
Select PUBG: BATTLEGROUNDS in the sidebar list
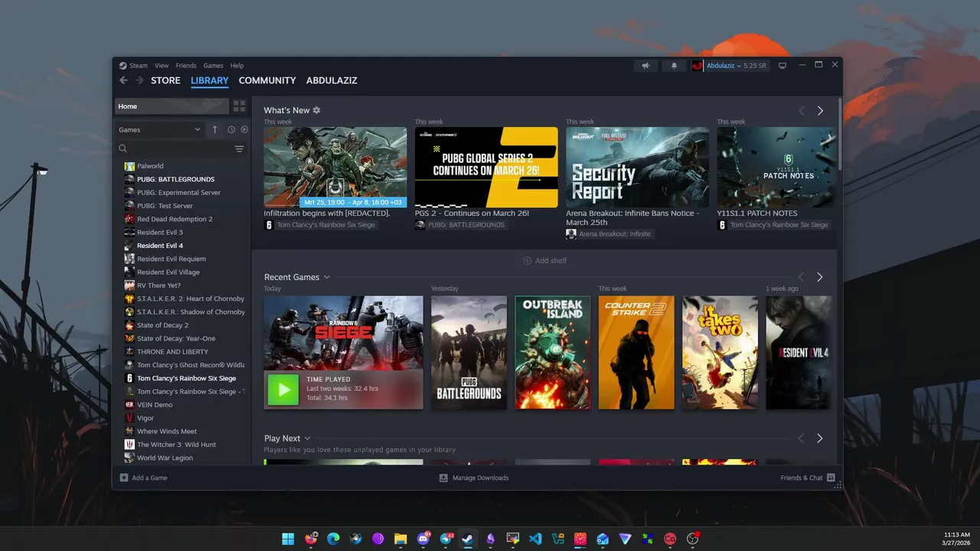[175, 179]
